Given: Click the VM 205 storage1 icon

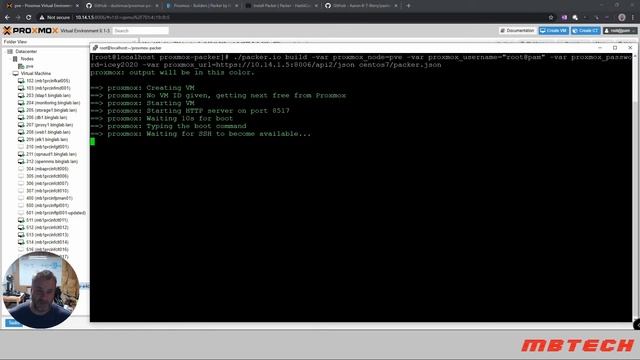Looking at the screenshot, I should pyautogui.click(x=21, y=110).
